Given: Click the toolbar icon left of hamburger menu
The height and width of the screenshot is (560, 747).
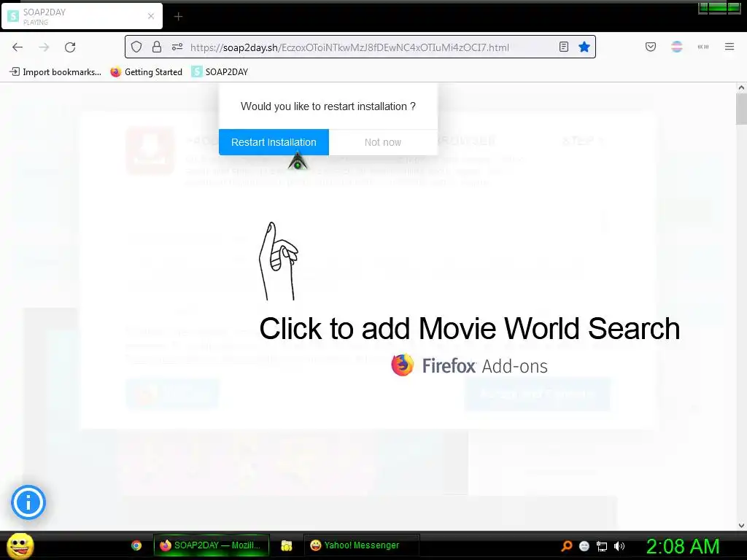Looking at the screenshot, I should tap(703, 47).
